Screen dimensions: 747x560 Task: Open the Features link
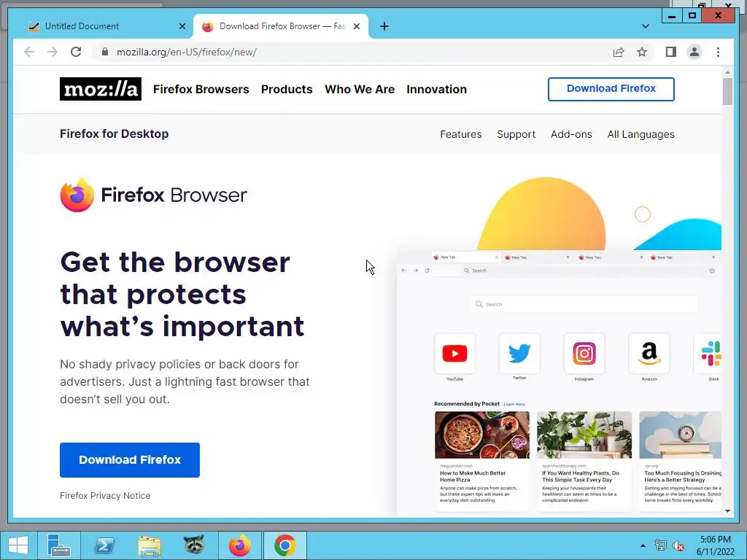click(x=461, y=134)
